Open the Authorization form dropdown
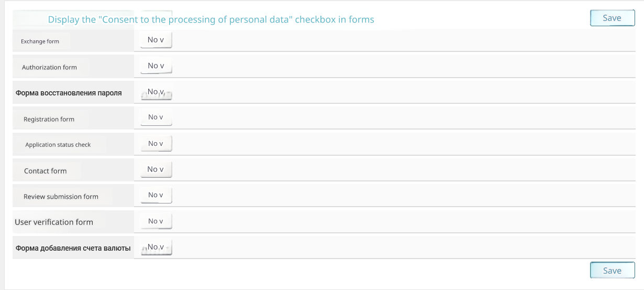Viewport: 644px width, 290px height. click(156, 66)
